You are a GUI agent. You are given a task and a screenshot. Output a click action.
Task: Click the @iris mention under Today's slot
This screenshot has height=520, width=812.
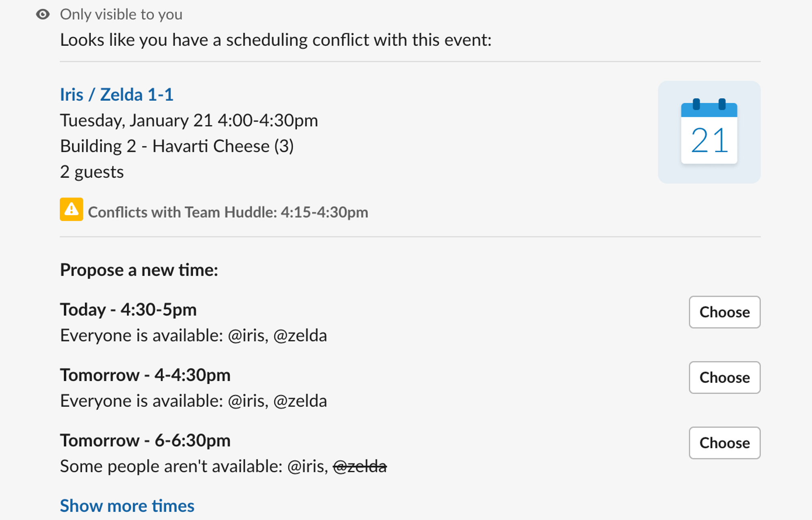[x=246, y=335]
